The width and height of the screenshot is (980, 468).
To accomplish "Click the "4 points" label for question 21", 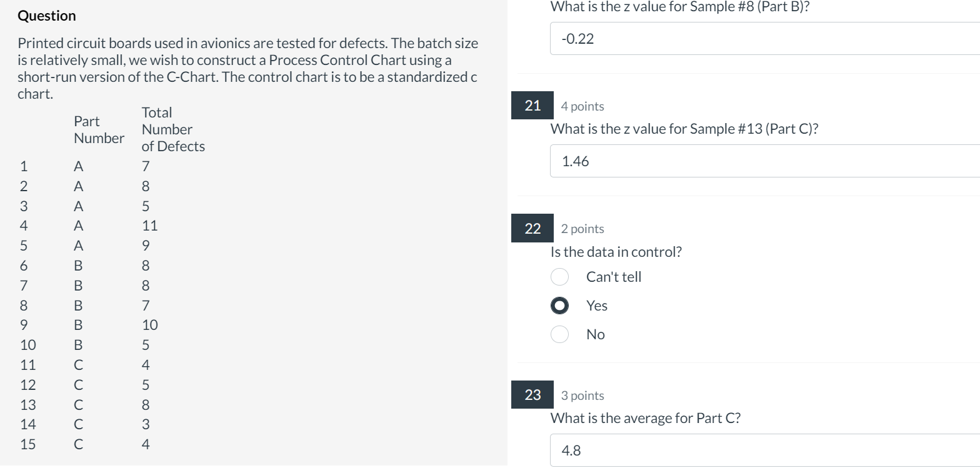I will click(x=582, y=106).
